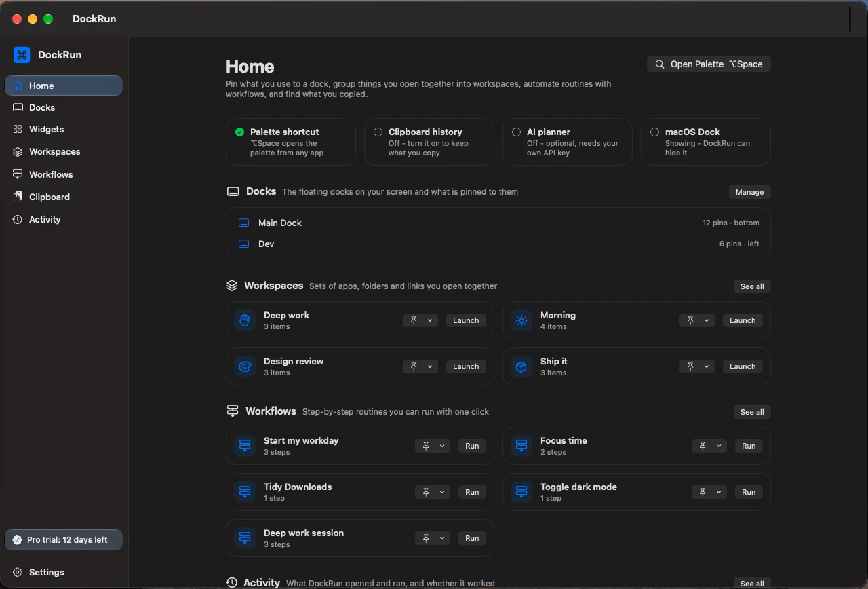
Task: Expand the pin dropdown for Ship it
Action: [697, 366]
